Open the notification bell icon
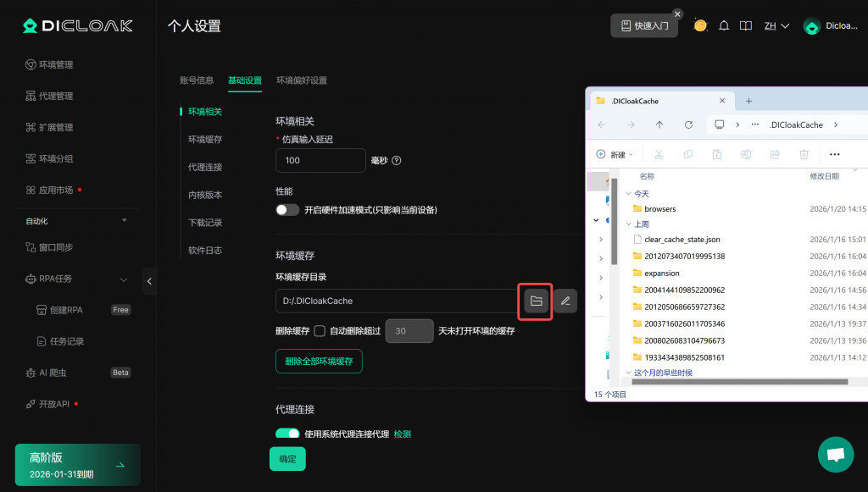Screen dimensions: 868x492 tap(724, 25)
